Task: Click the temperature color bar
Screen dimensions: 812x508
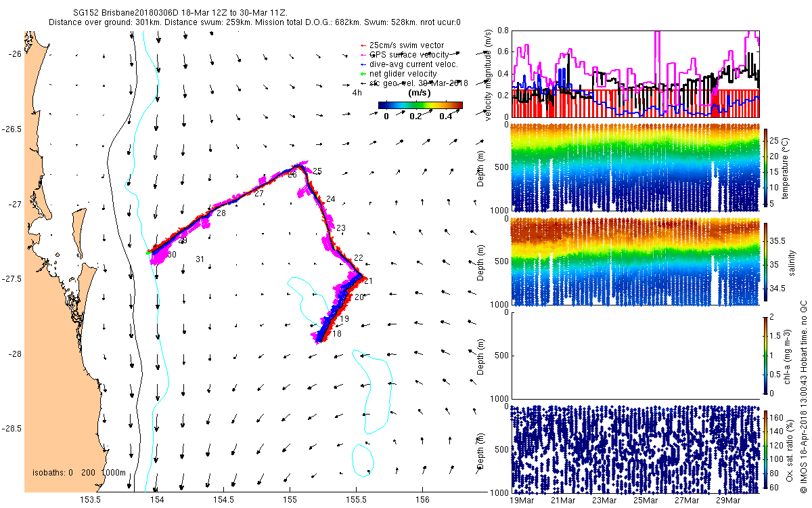Action: pos(765,167)
